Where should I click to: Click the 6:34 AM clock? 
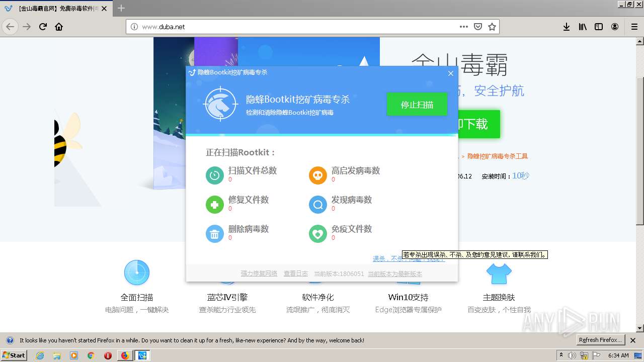[618, 355]
